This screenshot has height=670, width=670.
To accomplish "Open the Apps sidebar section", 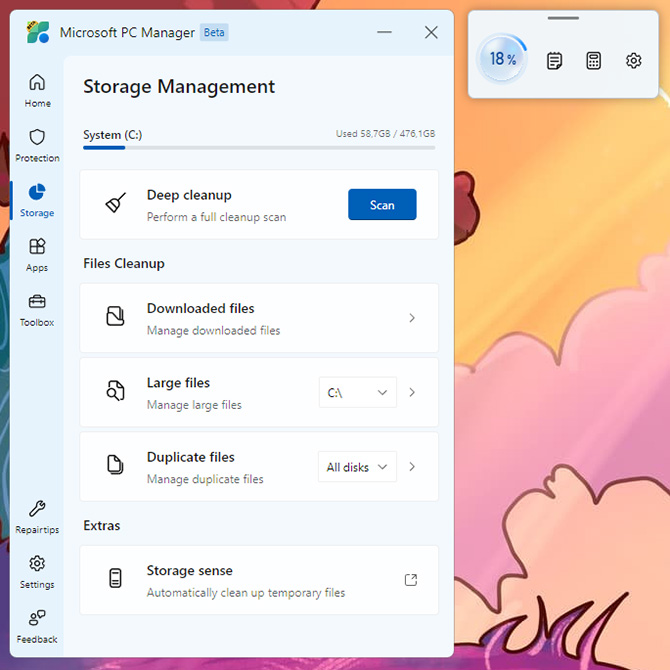I will (x=37, y=255).
